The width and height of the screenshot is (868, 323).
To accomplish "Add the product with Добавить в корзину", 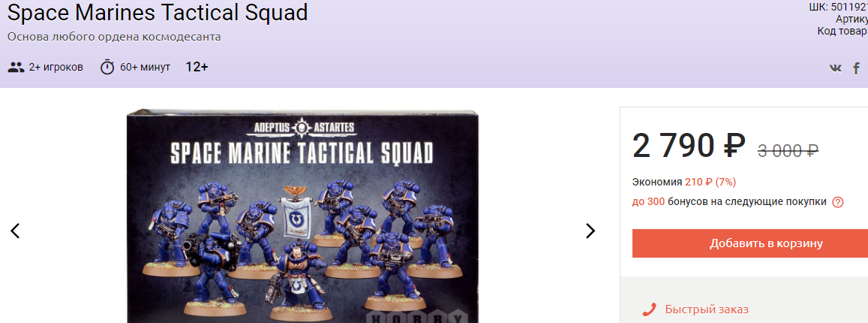I will (x=750, y=243).
